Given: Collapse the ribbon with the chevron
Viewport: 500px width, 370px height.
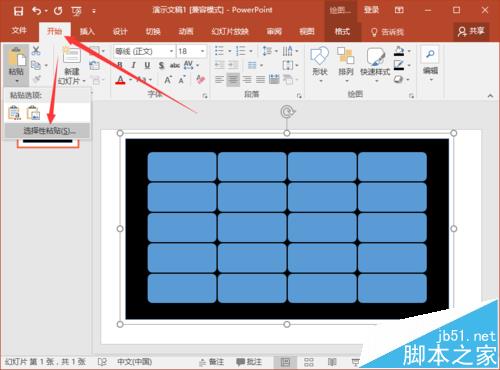Looking at the screenshot, I should tap(490, 96).
